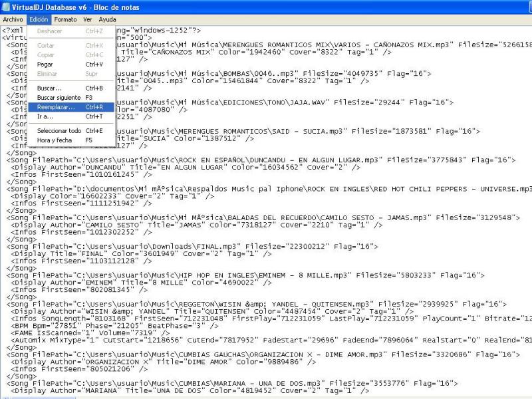The image size is (532, 399).
Task: Click the CAMILO SESTO - JAMAS.mp3 path line
Action: click(263, 218)
